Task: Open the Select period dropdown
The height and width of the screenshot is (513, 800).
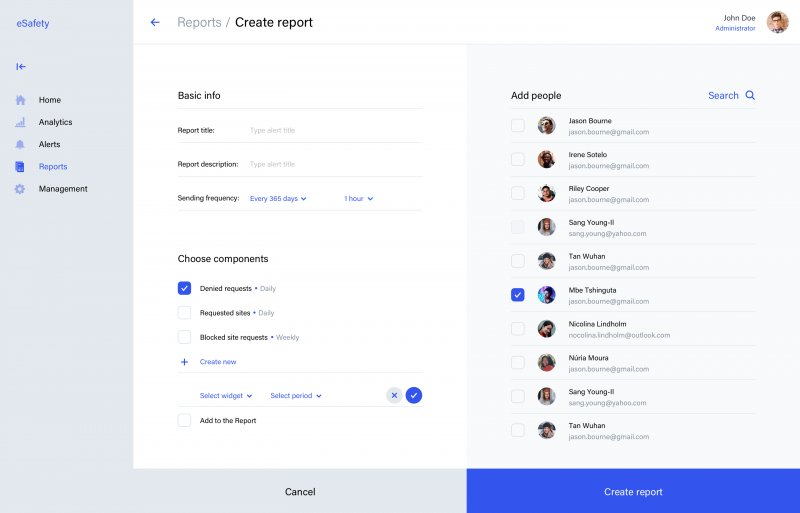Action: (296, 396)
